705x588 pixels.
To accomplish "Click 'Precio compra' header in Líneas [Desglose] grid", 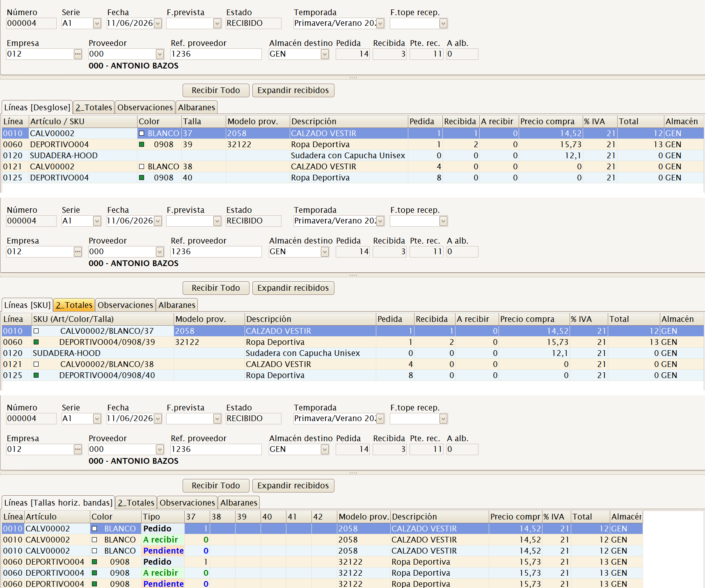I will pyautogui.click(x=551, y=121).
